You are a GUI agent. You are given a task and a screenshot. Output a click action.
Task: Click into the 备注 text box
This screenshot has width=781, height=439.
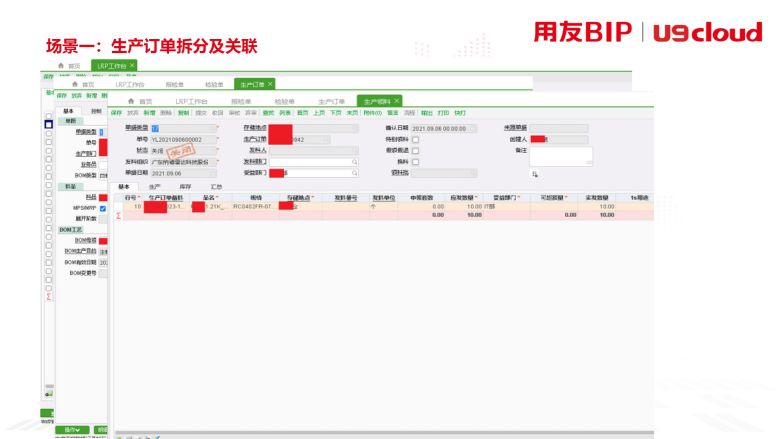point(561,156)
